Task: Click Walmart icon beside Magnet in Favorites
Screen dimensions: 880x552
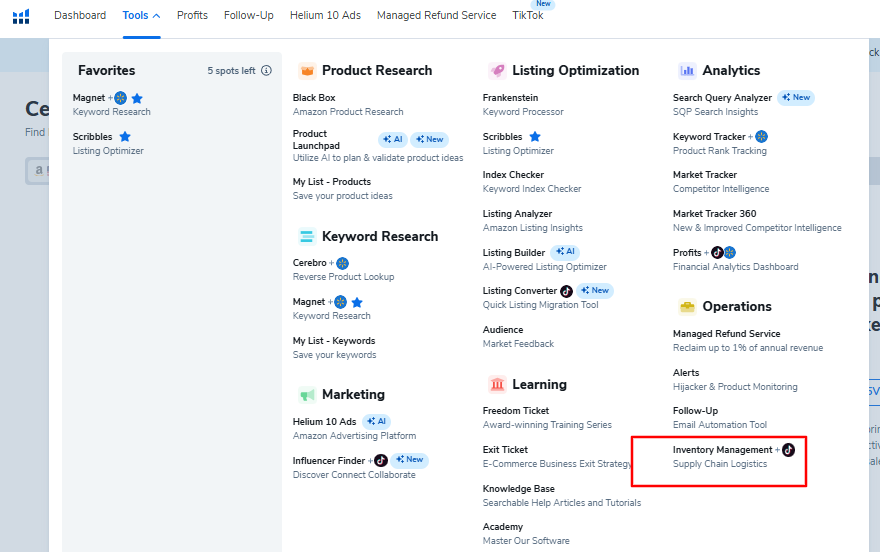Action: click(121, 99)
